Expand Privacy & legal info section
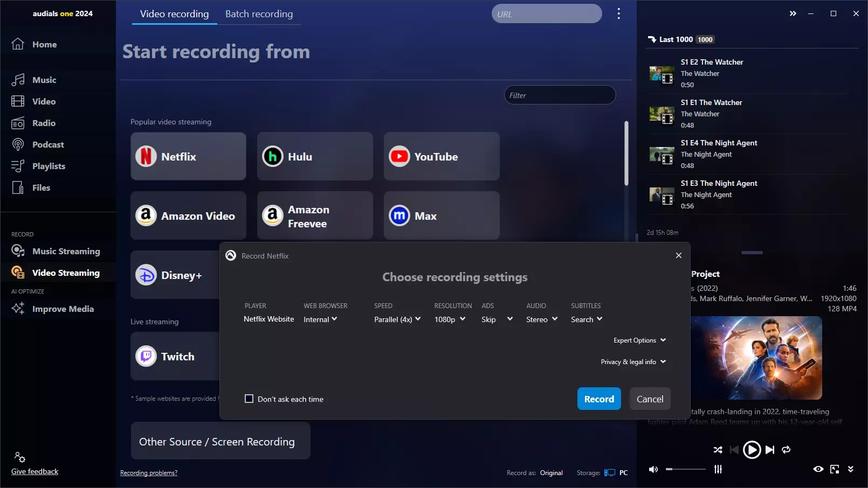The height and width of the screenshot is (488, 868). [633, 362]
